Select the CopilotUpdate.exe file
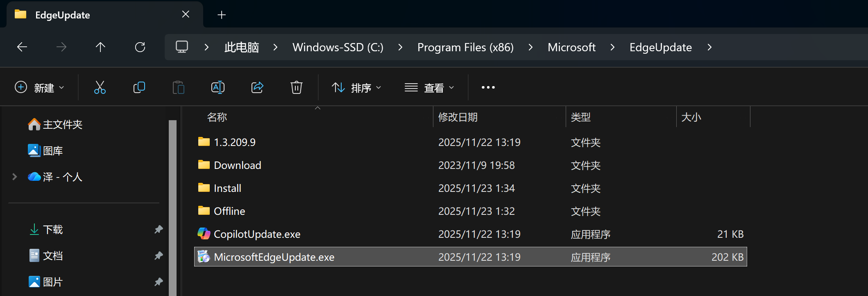This screenshot has height=296, width=868. (257, 234)
